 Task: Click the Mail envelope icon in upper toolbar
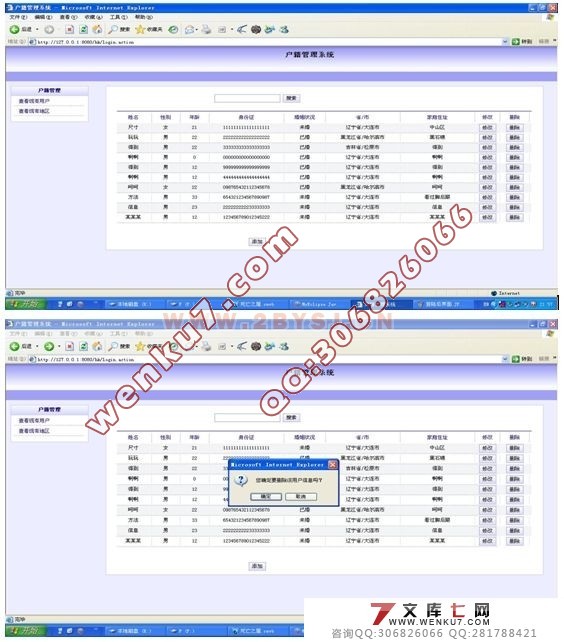(x=189, y=29)
